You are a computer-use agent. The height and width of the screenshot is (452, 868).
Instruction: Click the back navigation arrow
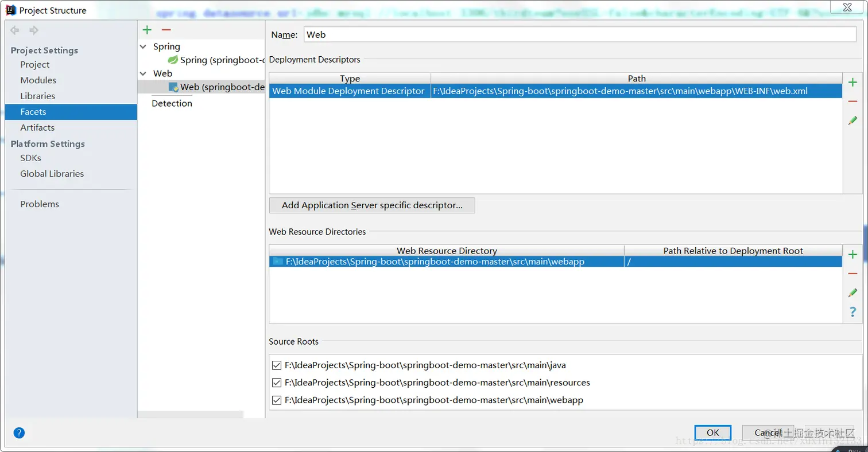15,30
